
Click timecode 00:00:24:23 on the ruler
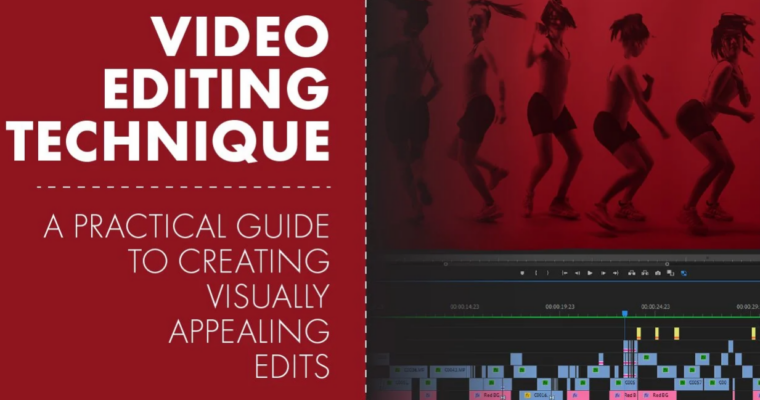[655, 307]
